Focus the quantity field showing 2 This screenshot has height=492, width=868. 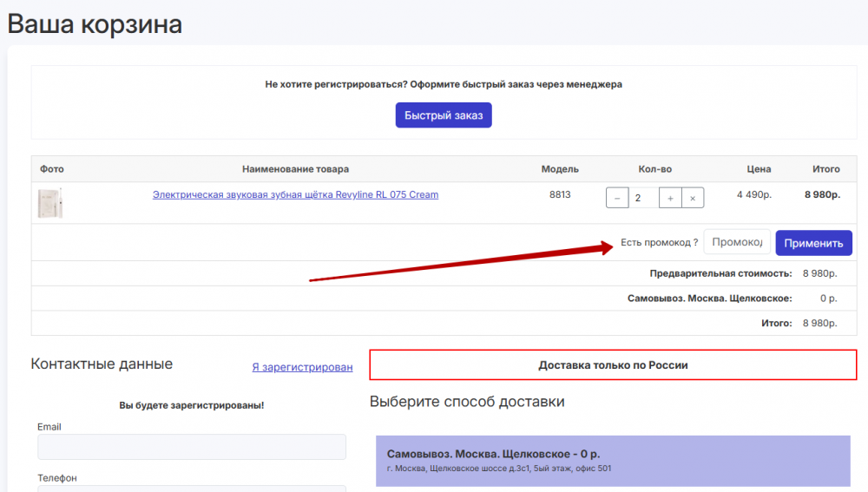[x=642, y=198]
